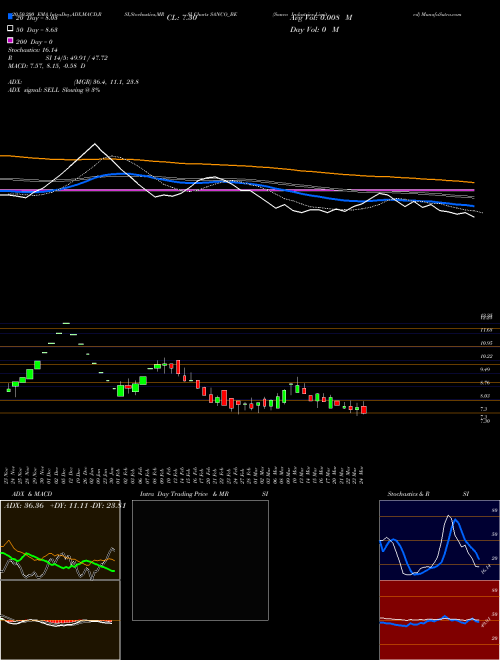Click the last red candlestick on the right
This screenshot has height=660, width=500.
coord(364,410)
